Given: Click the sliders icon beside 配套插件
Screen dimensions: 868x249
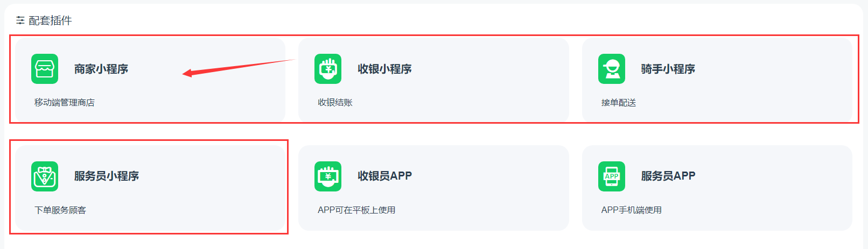Looking at the screenshot, I should tap(20, 20).
